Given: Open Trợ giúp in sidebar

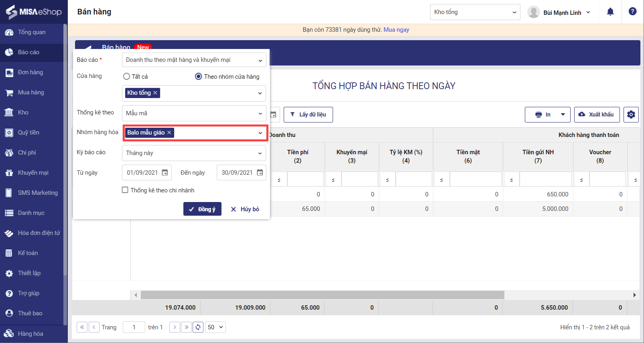Looking at the screenshot, I should (x=32, y=293).
